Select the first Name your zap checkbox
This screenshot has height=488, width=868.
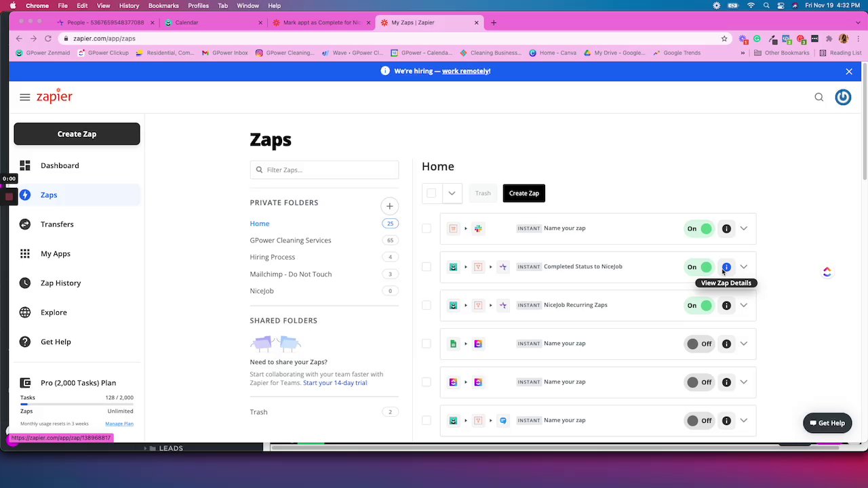[427, 229]
